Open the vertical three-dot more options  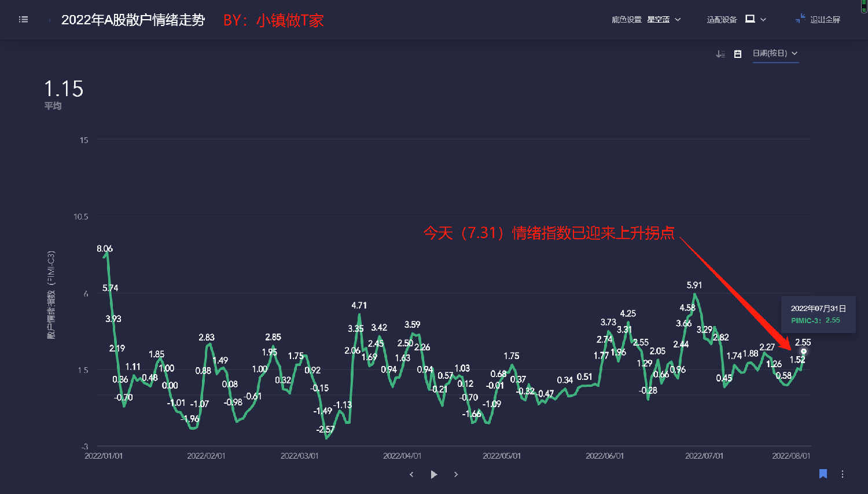pos(843,474)
